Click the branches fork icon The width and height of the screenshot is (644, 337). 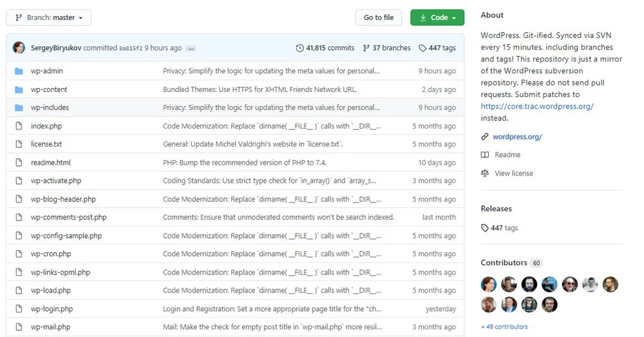pos(366,48)
